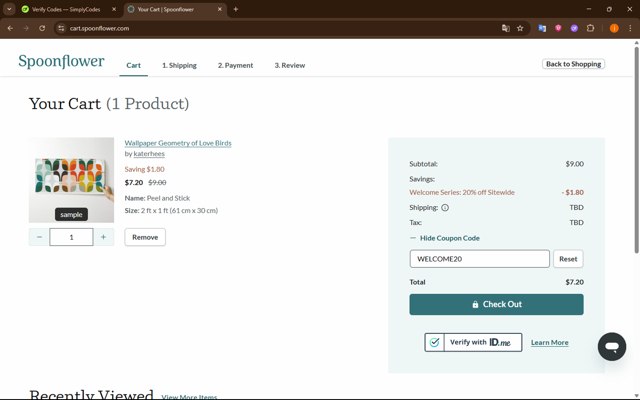Click the Saving $1.80 text
Image resolution: width=640 pixels, height=400 pixels.
coord(144,169)
